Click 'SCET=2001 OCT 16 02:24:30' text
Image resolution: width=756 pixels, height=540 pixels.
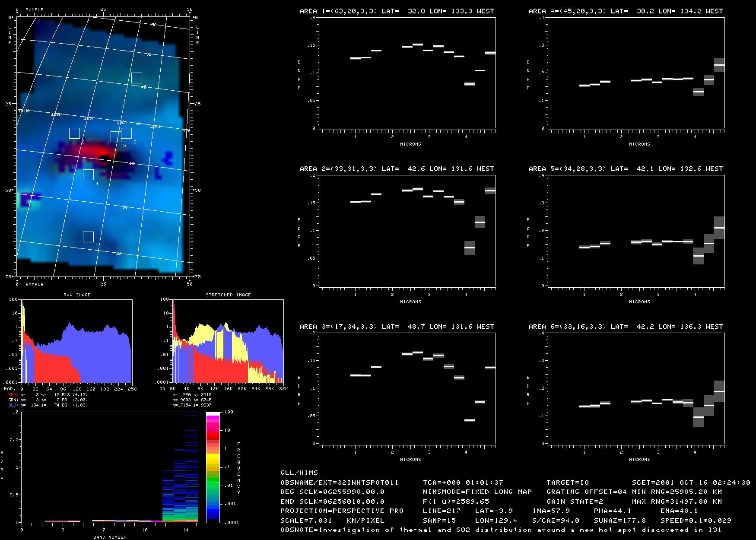pyautogui.click(x=691, y=483)
